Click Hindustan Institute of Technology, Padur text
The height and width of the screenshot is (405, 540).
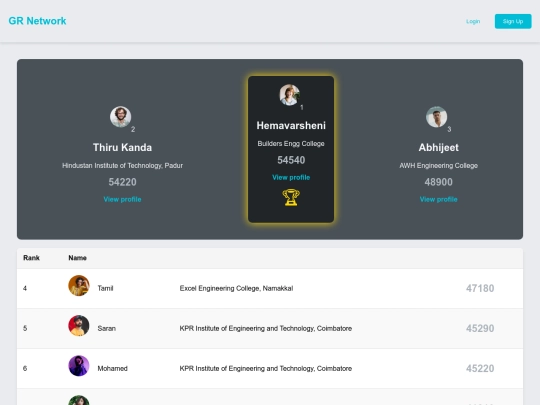[x=122, y=166]
